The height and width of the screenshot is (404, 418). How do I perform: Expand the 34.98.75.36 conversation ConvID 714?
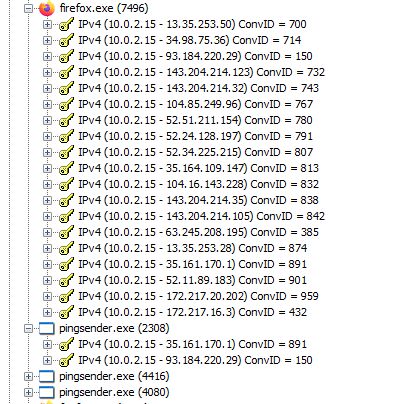(47, 40)
